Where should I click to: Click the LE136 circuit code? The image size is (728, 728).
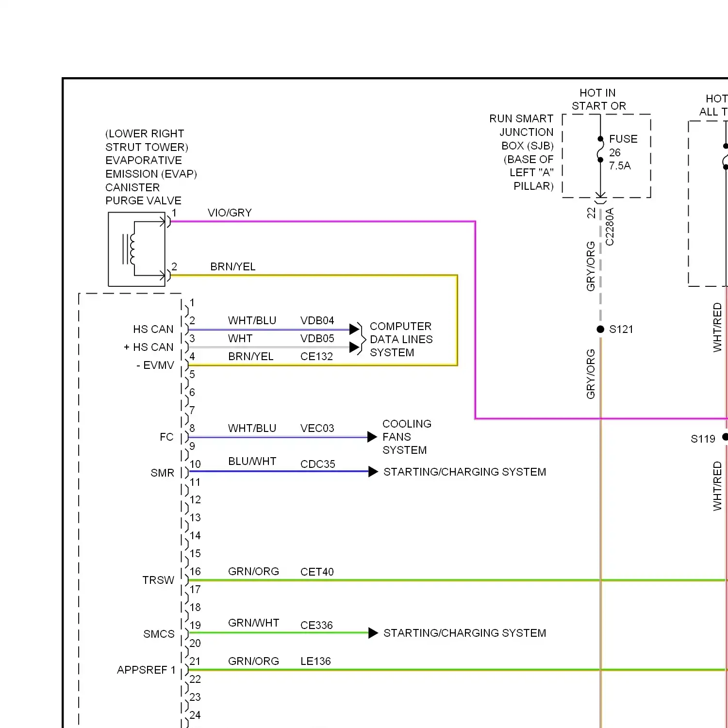tap(315, 661)
